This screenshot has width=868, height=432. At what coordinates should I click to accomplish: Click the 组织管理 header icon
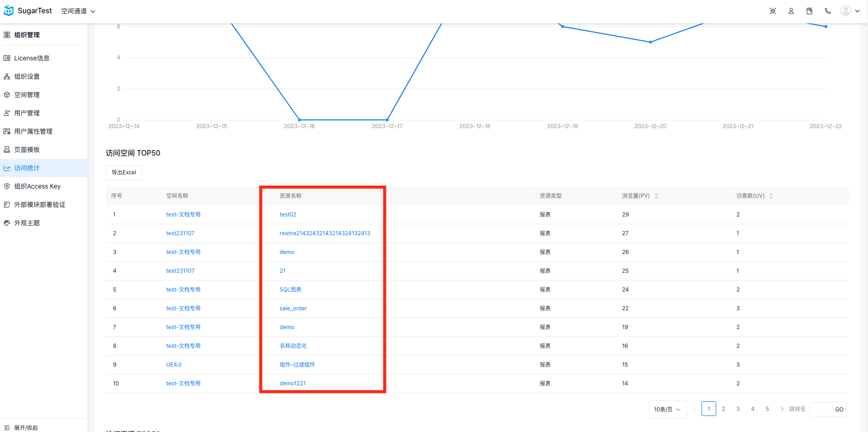(x=7, y=35)
